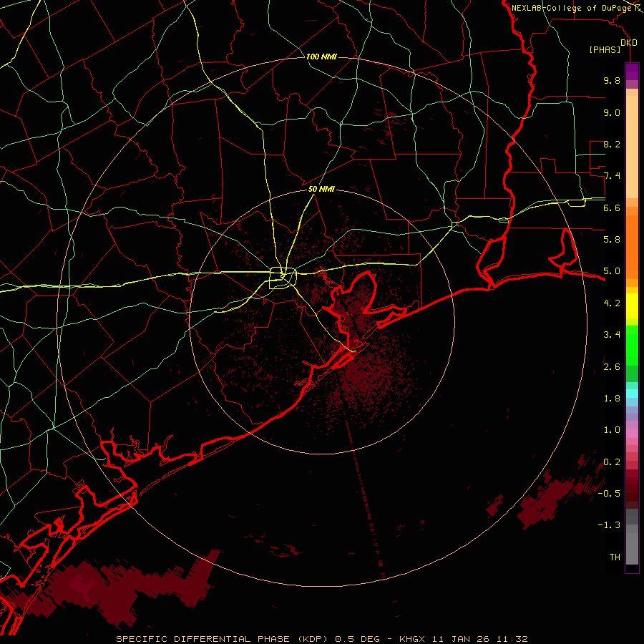The height and width of the screenshot is (644, 644).
Task: Select the 5.0 scale value
Action: (612, 271)
